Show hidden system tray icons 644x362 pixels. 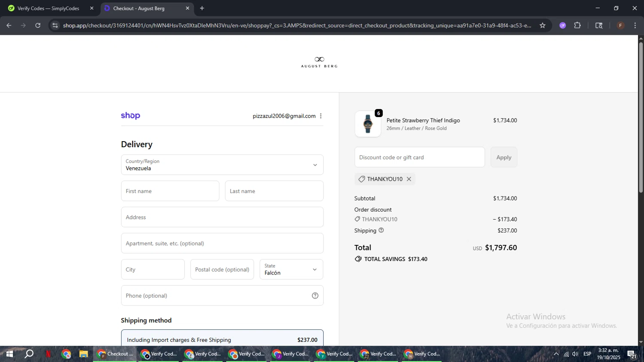[x=556, y=354]
